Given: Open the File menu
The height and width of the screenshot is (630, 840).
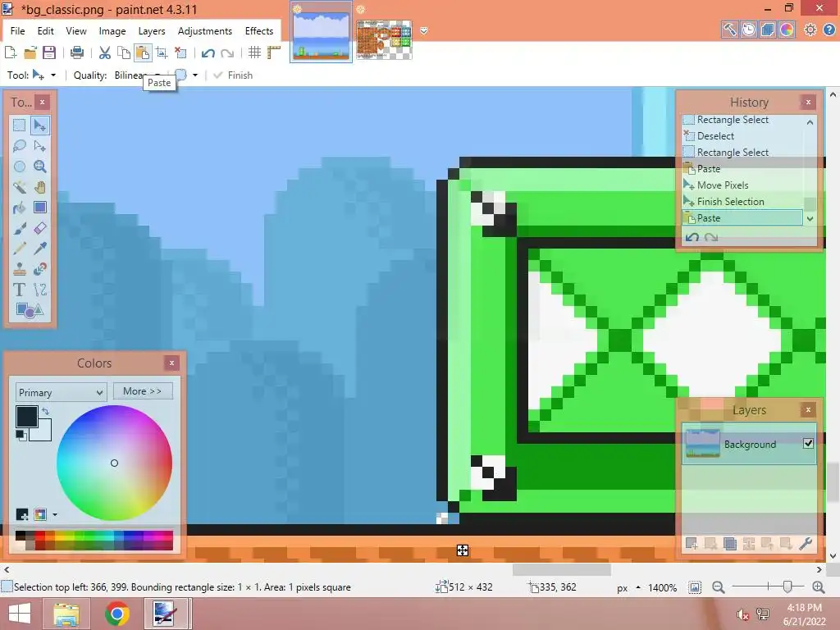Looking at the screenshot, I should tap(18, 31).
